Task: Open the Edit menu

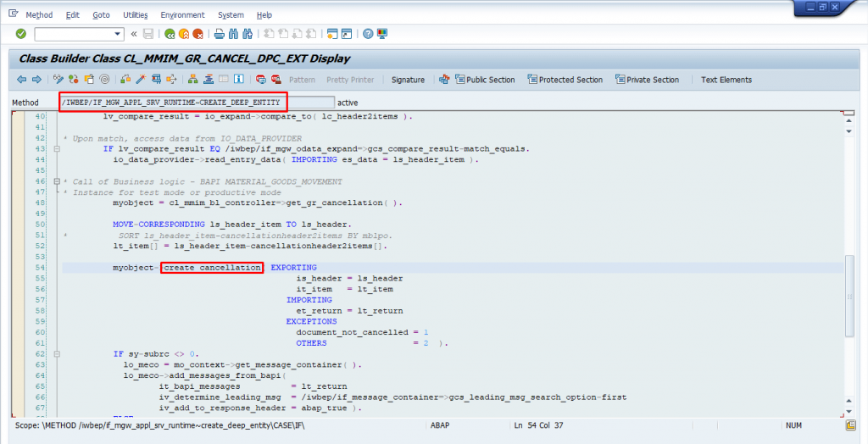Action: coord(73,15)
